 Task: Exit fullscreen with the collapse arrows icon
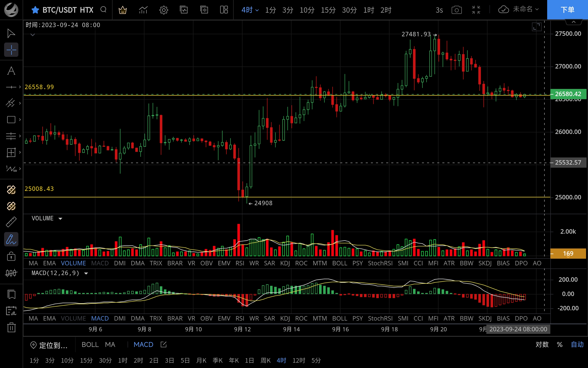[476, 10]
